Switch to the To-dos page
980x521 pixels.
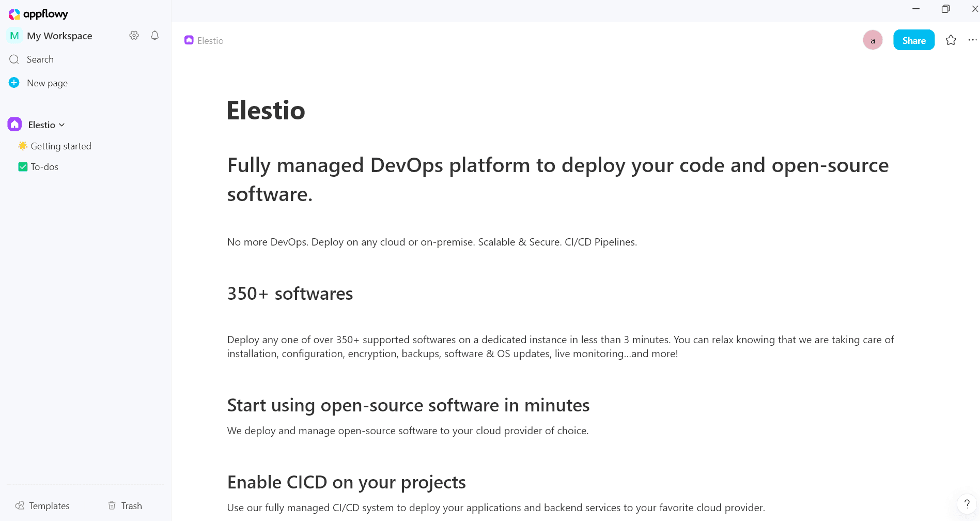coord(44,166)
